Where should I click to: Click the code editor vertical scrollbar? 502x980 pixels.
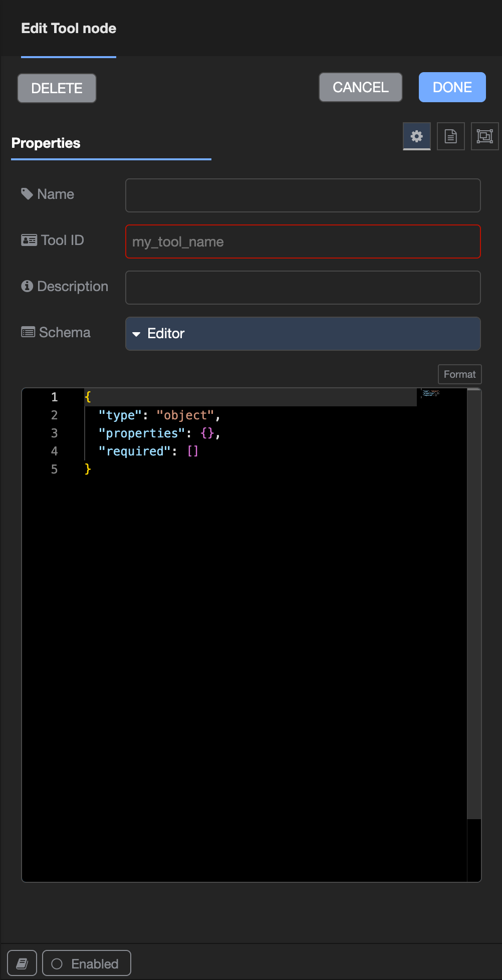(x=474, y=604)
